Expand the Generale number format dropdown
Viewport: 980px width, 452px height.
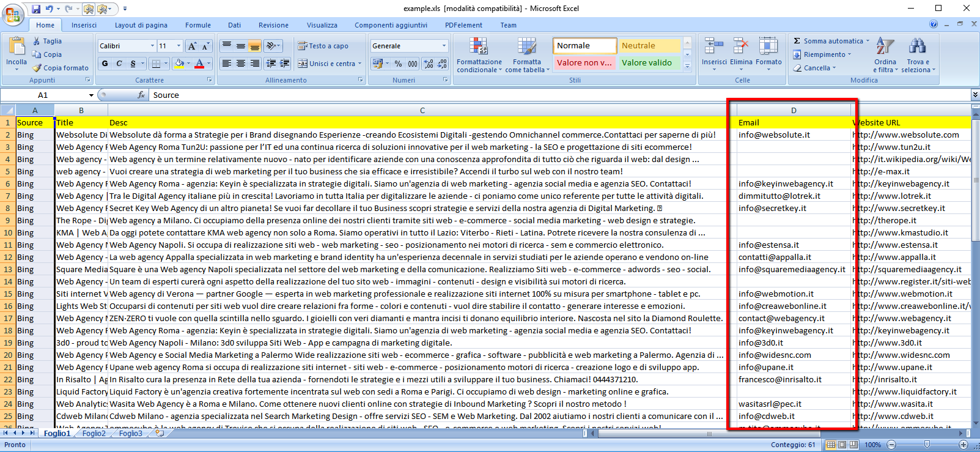pyautogui.click(x=444, y=46)
